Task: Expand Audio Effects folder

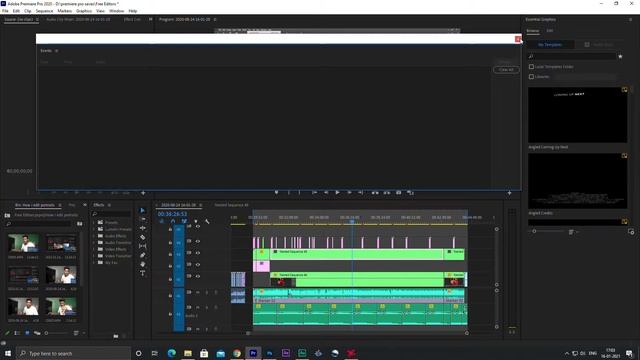Action: (x=94, y=236)
